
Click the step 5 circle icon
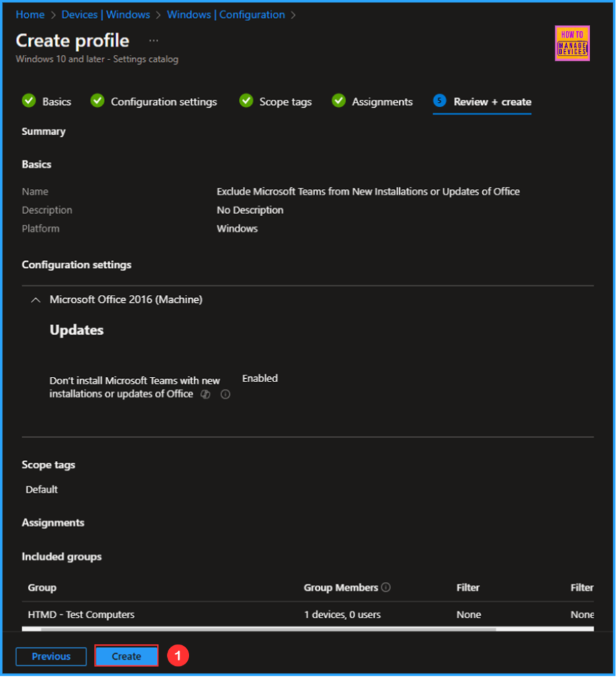(440, 101)
